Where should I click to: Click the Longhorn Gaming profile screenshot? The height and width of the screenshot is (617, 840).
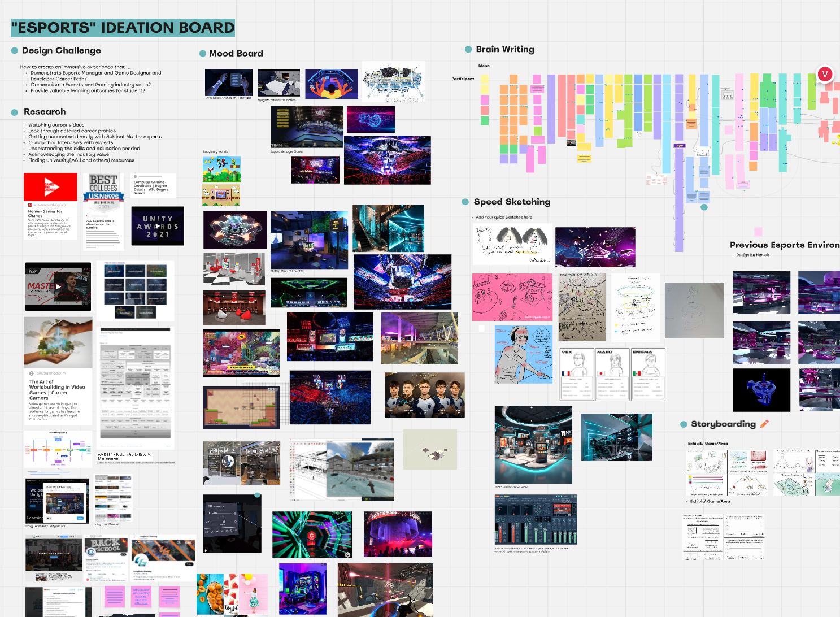click(x=163, y=558)
